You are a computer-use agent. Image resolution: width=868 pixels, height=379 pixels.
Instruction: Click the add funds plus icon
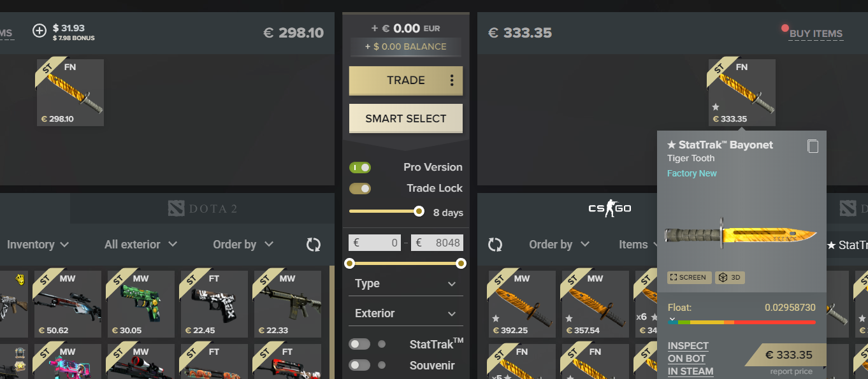[x=40, y=31]
